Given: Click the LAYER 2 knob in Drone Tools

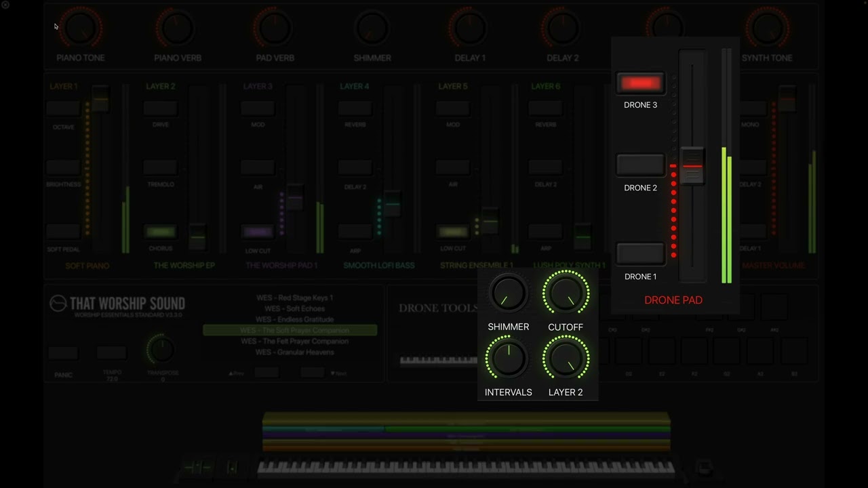Looking at the screenshot, I should [566, 359].
